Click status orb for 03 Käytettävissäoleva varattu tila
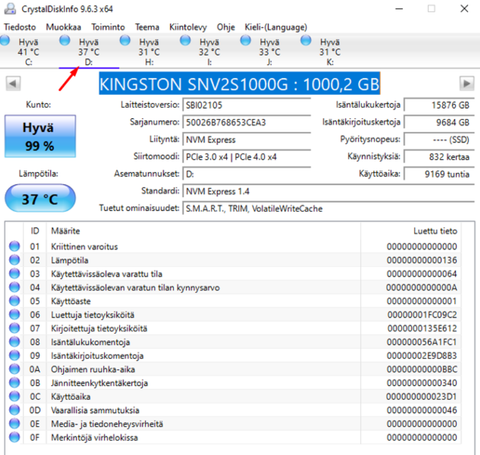 coord(14,274)
